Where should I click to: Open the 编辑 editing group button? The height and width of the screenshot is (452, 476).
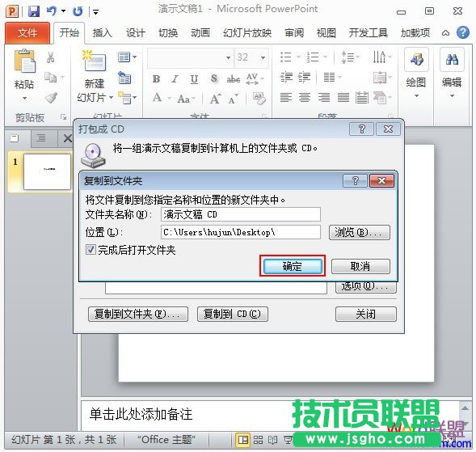[452, 74]
